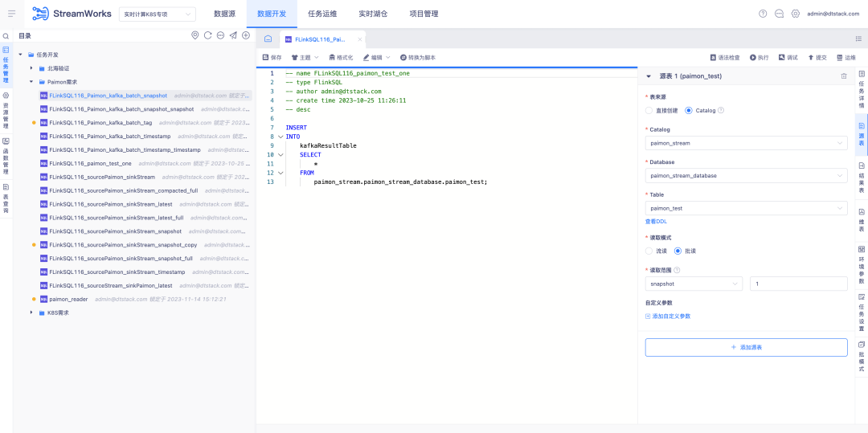Go to 任务运维 top menu
Viewport: 868px width, 433px height.
pyautogui.click(x=322, y=14)
